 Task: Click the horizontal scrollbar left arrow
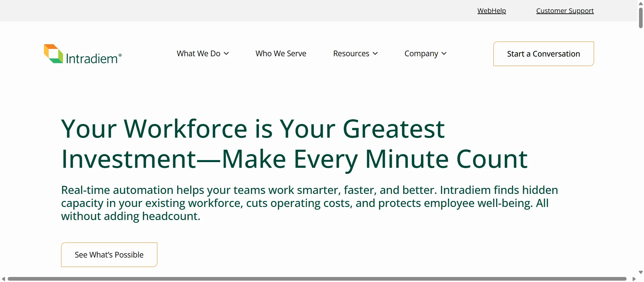point(3,279)
